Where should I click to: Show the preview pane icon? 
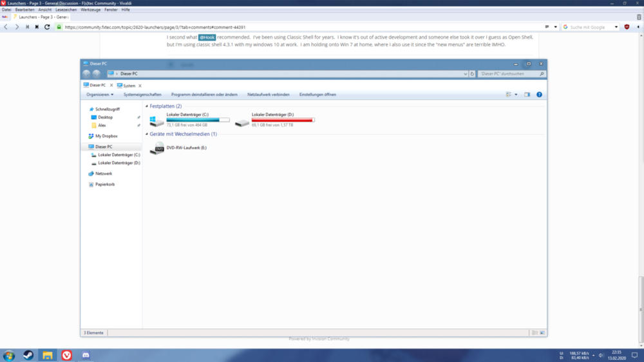(527, 95)
